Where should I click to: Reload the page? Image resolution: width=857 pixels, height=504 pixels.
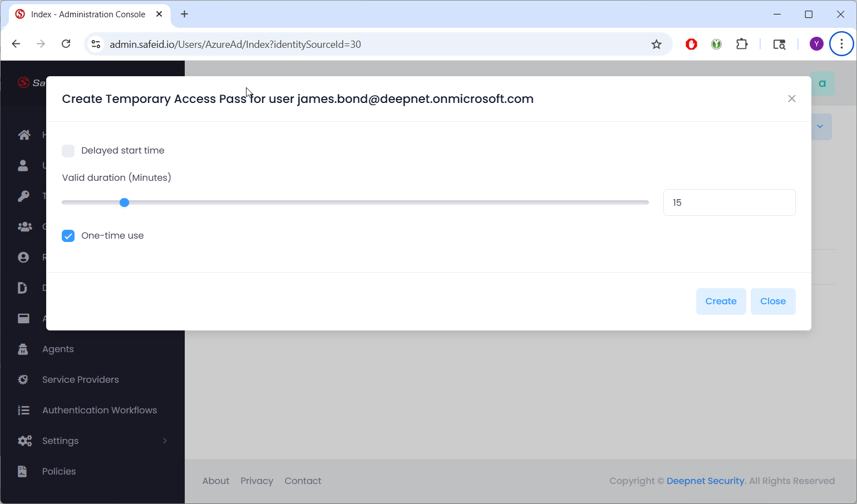[x=66, y=44]
